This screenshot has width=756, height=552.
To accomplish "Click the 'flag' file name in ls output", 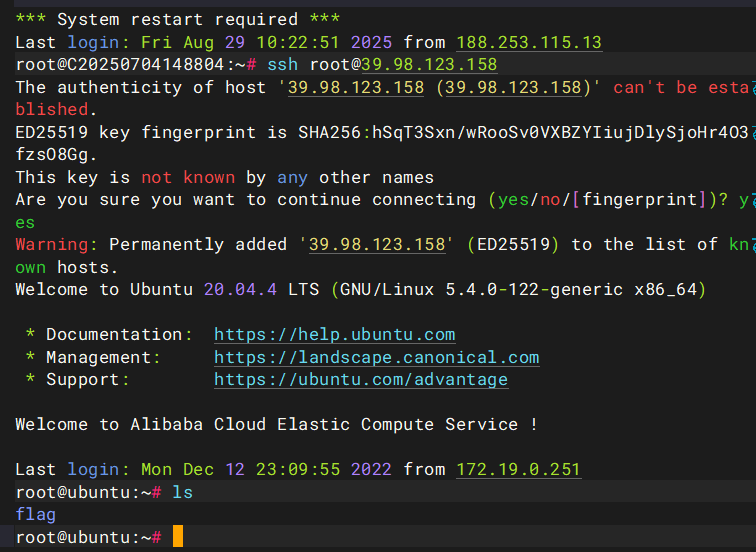I will point(36,514).
